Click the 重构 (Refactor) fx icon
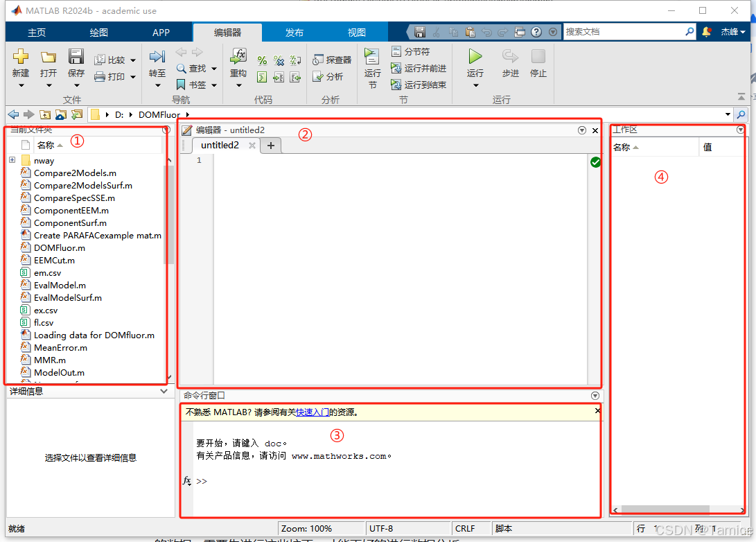The width and height of the screenshot is (756, 542). [x=238, y=56]
